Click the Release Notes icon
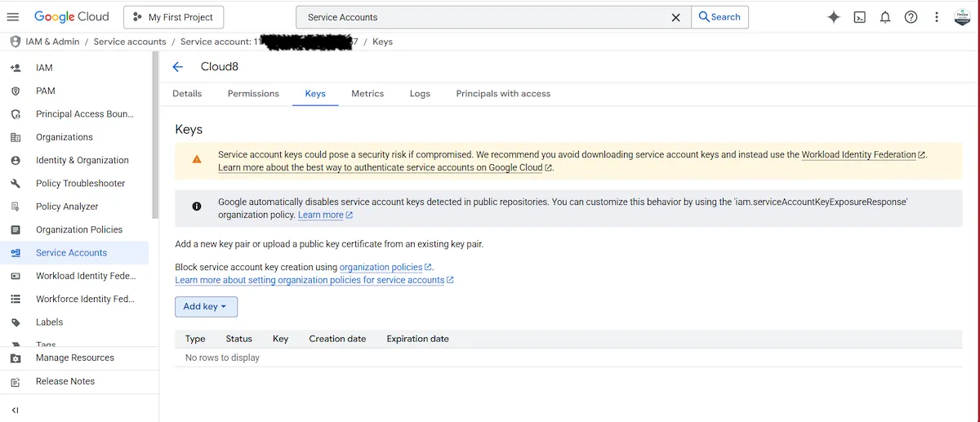The width and height of the screenshot is (980, 422). pyautogui.click(x=16, y=381)
